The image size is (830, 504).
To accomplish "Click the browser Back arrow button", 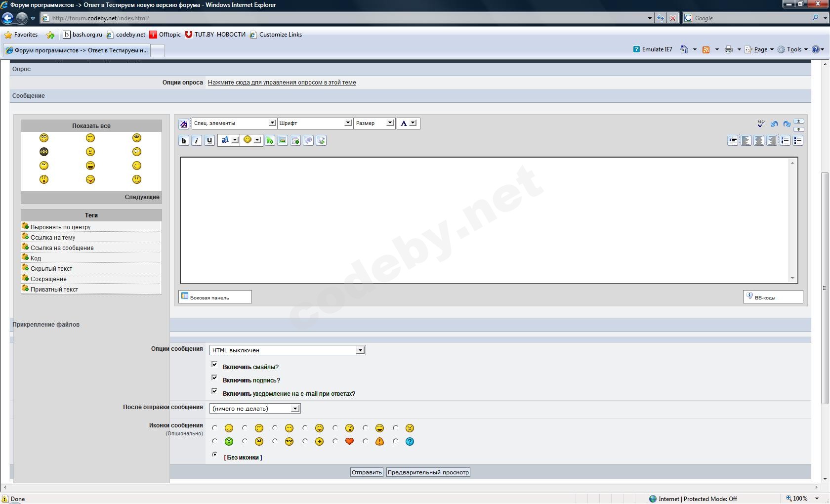I will coord(7,18).
